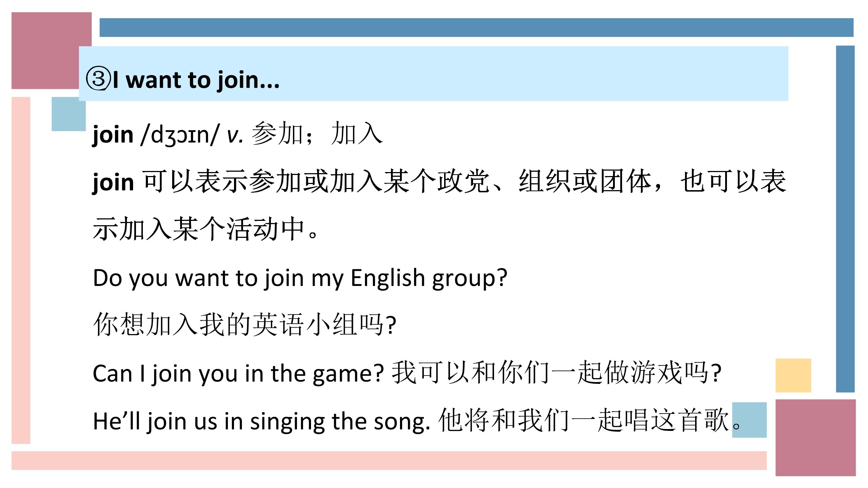This screenshot has height=488, width=868.
Task: Click the yellow square at right
Action: [793, 376]
